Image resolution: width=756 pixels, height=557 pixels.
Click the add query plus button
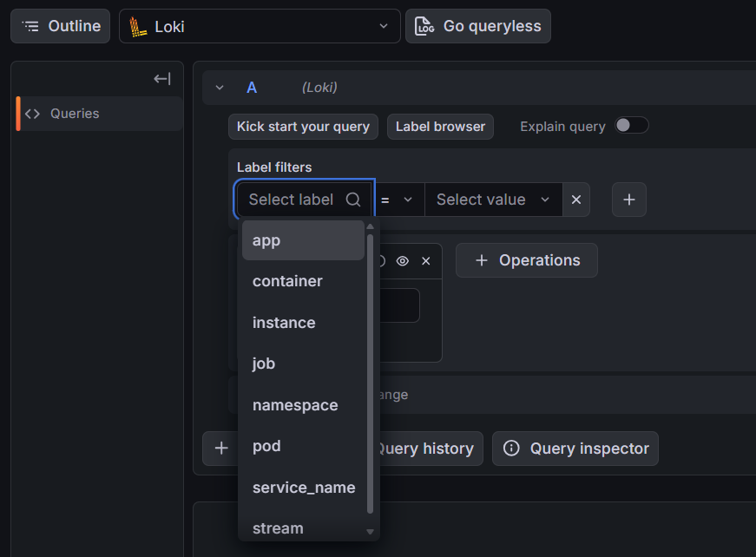click(221, 448)
